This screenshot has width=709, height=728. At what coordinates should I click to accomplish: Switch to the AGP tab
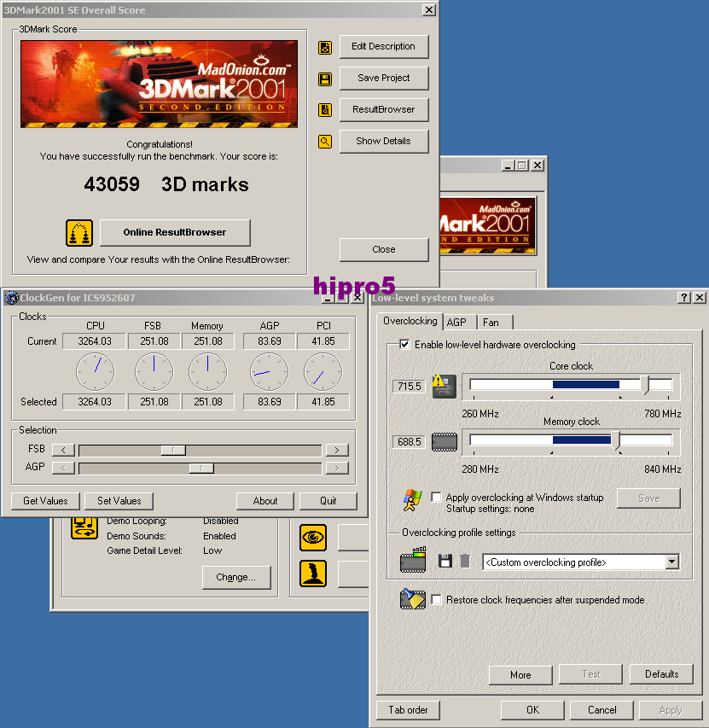[x=457, y=323]
